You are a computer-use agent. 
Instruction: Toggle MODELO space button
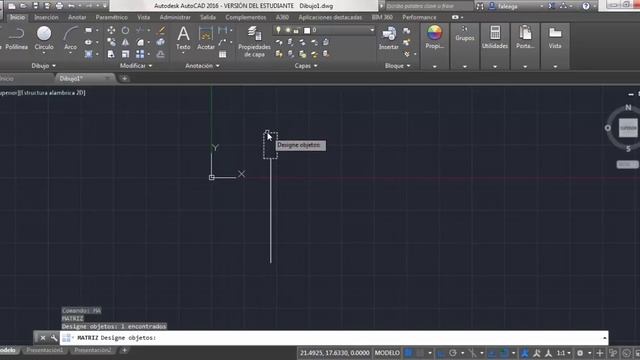point(387,353)
